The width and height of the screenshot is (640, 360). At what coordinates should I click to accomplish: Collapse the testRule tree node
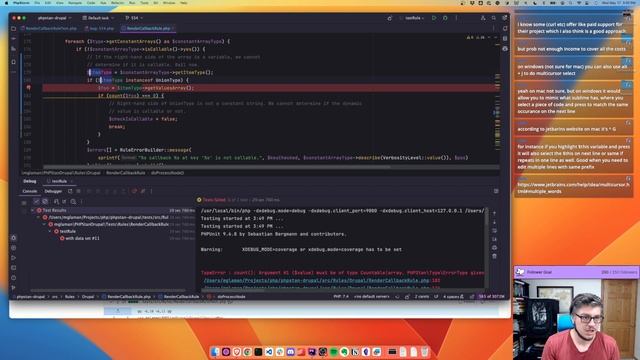pos(50,231)
